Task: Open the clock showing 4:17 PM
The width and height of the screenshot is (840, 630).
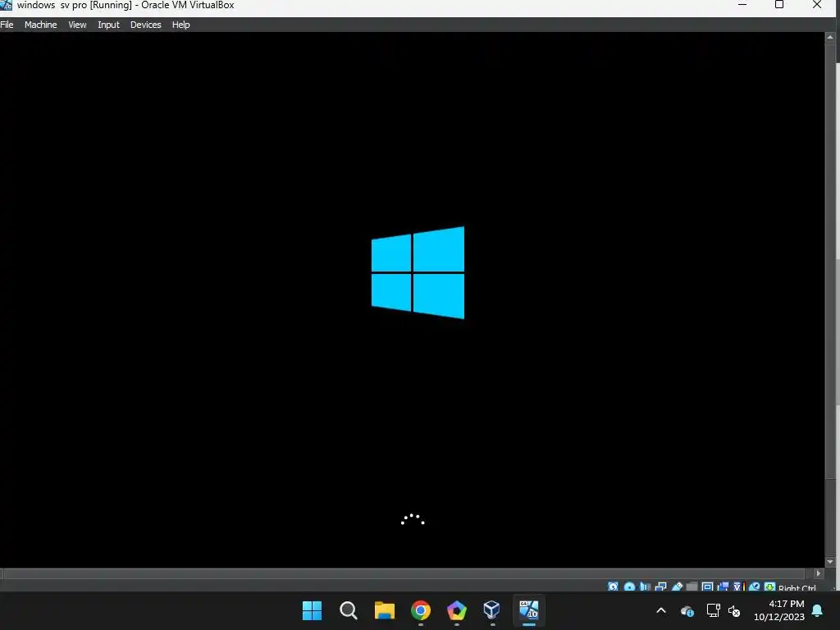Action: coord(779,610)
